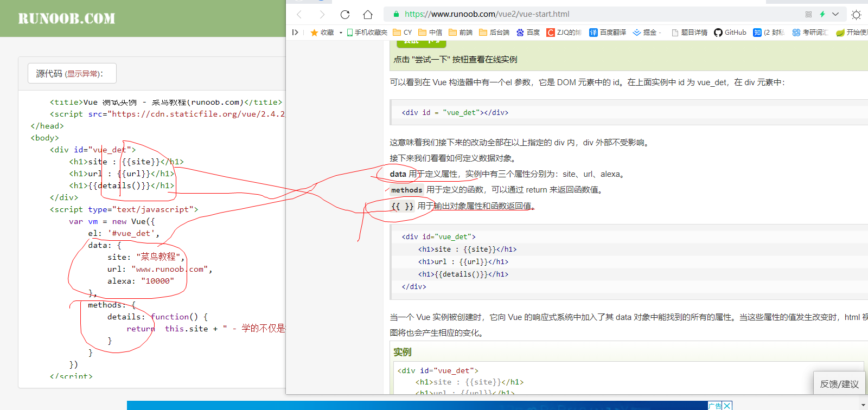Screen dimensions: 868x410
Task: Open the 手机收藏夹 bookmark
Action: [367, 33]
